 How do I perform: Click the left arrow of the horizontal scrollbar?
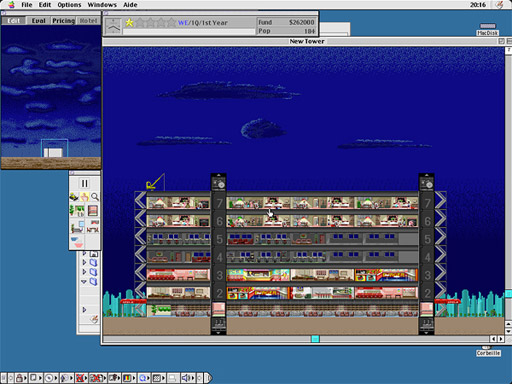[x=493, y=339]
